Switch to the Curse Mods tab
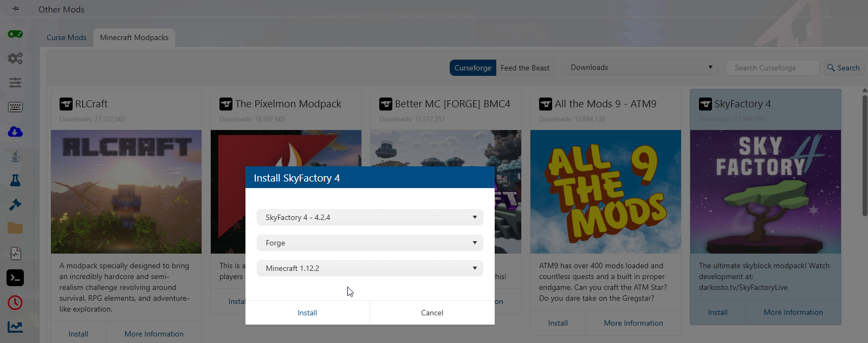The image size is (868, 343). [67, 37]
